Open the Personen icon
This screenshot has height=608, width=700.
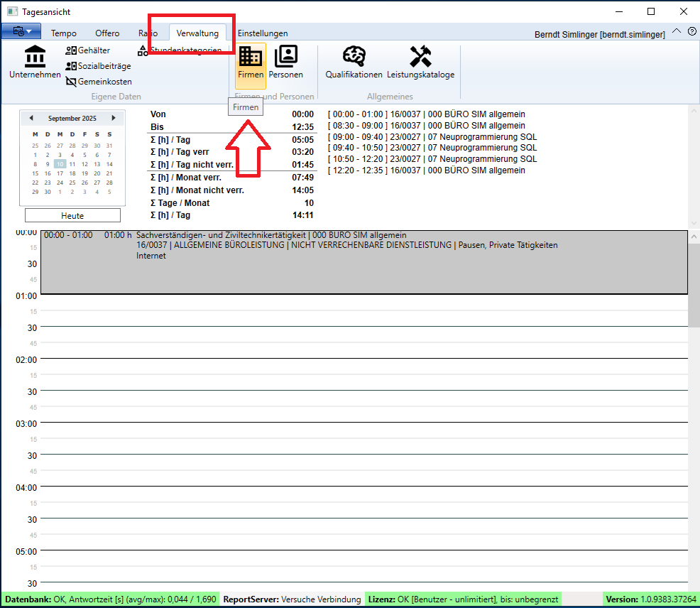tap(285, 63)
